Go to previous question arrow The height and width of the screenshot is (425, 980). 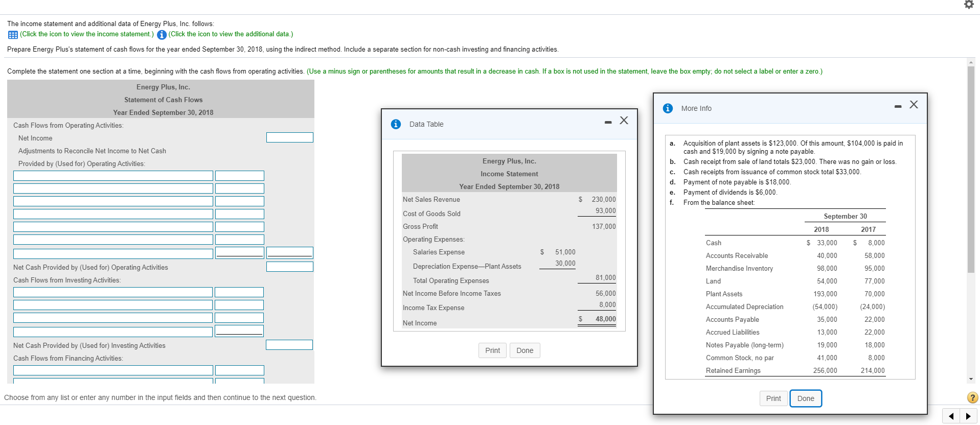click(951, 416)
